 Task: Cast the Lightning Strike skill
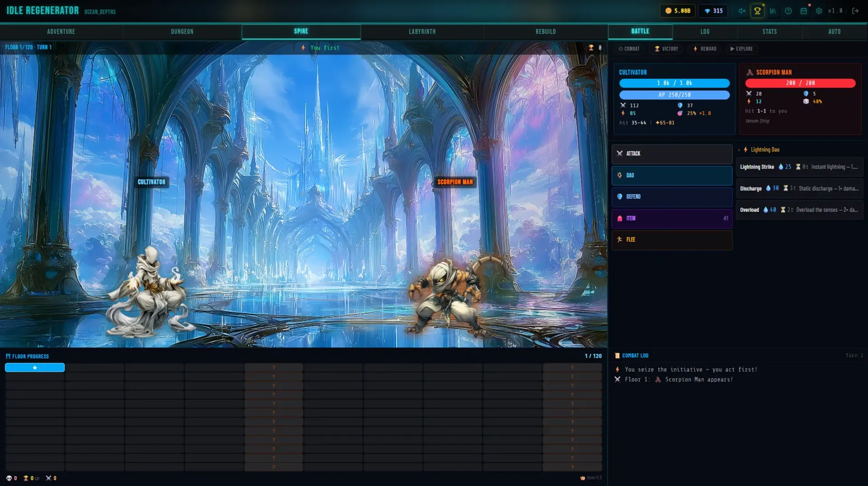[x=799, y=167]
